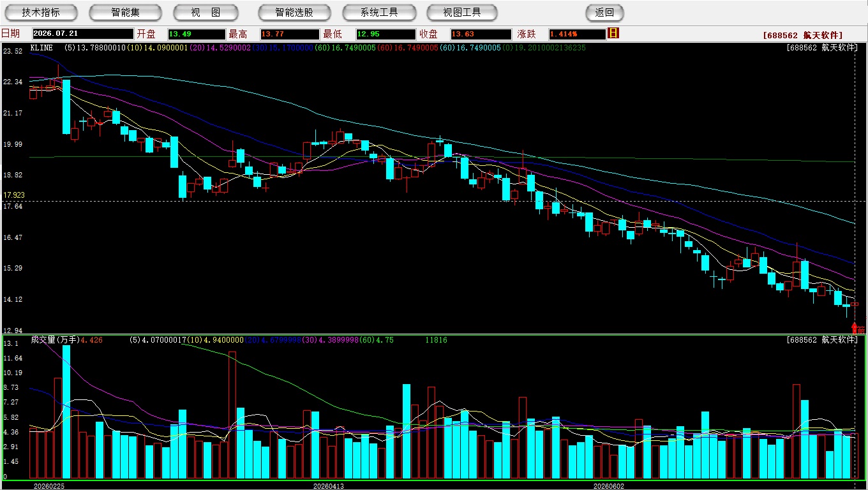The image size is (868, 490).
Task: Click the dark green (0)19.2010002136235 legend
Action: pos(544,48)
